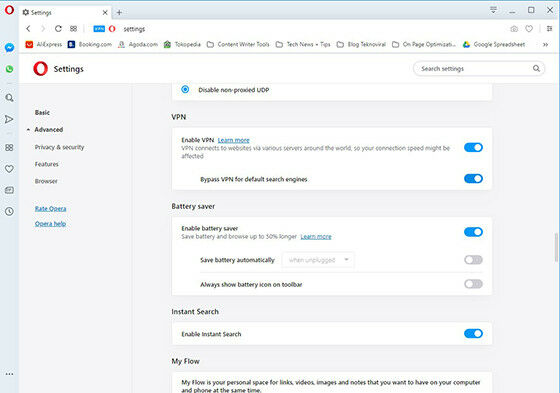The width and height of the screenshot is (560, 393).
Task: Open the Browser settings section
Action: tap(46, 181)
